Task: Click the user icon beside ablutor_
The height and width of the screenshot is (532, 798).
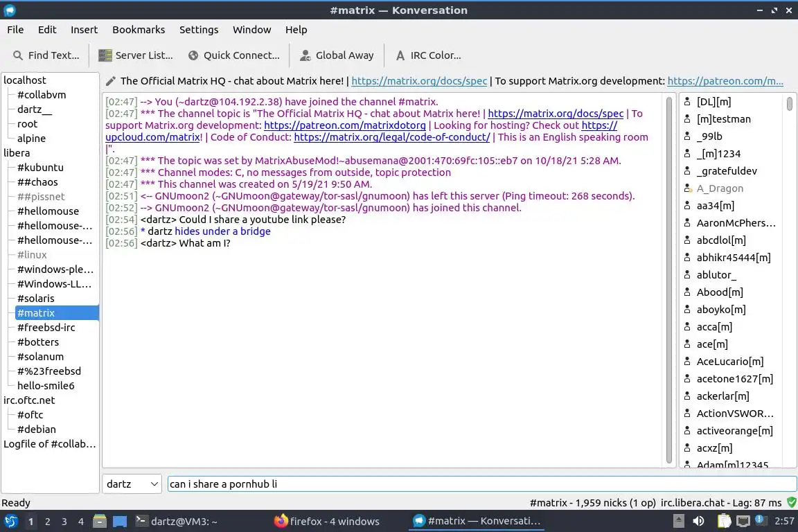Action: pos(687,275)
